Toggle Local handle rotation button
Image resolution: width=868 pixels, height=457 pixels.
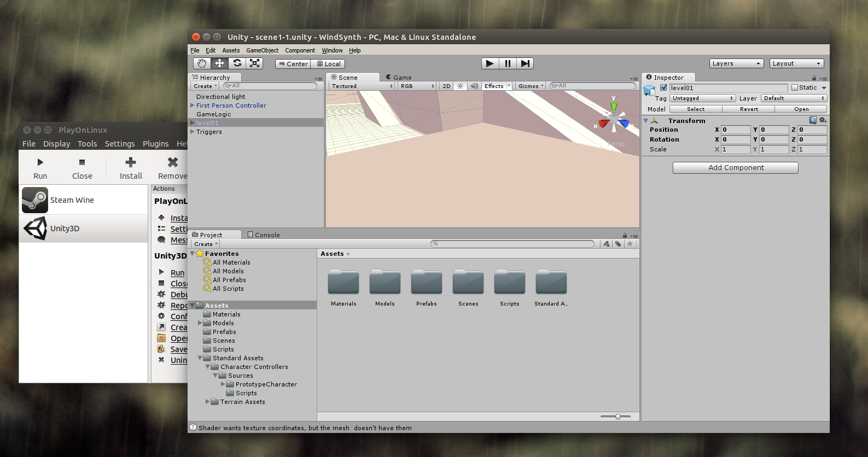coord(328,64)
